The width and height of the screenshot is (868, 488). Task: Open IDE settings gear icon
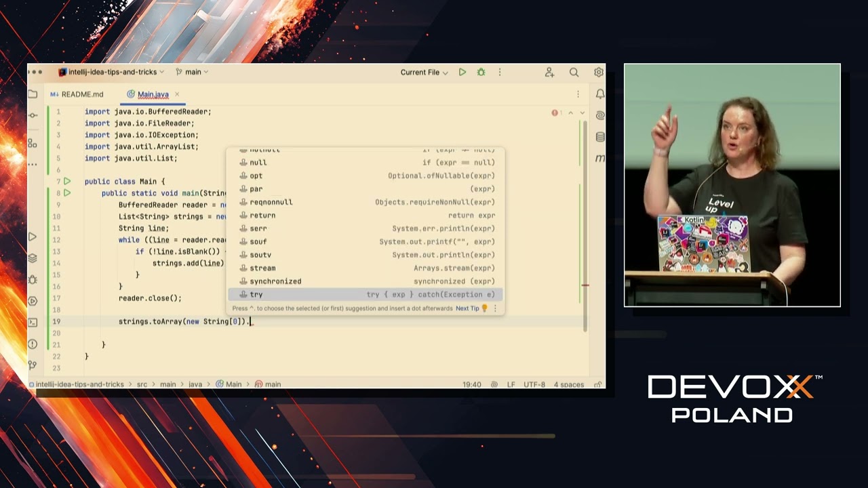point(599,73)
